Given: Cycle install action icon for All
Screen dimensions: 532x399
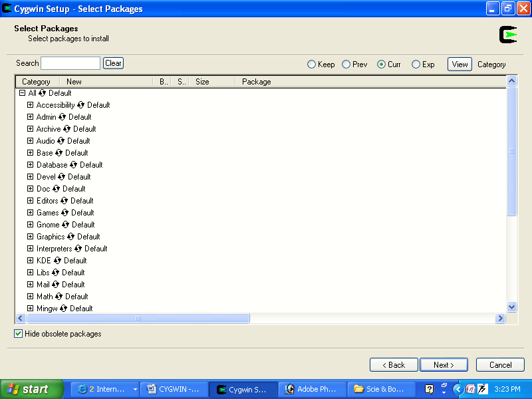Looking at the screenshot, I should 43,93.
